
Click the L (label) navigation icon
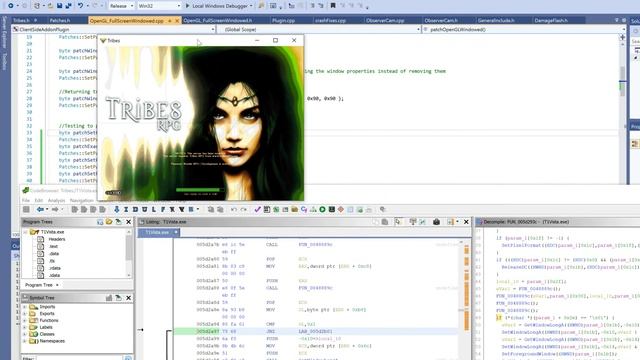point(153,209)
